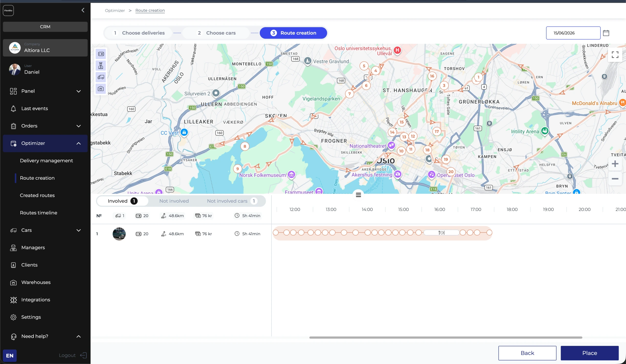Collapse the sidebar with the arrow
This screenshot has height=364, width=626.
click(x=83, y=10)
